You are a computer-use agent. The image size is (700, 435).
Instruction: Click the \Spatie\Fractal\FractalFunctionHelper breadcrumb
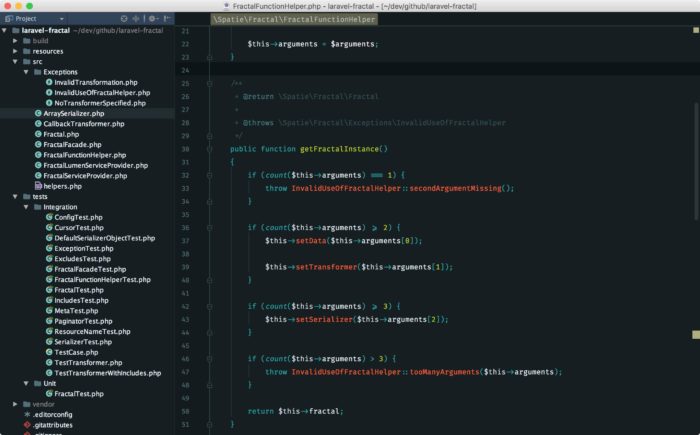point(294,19)
